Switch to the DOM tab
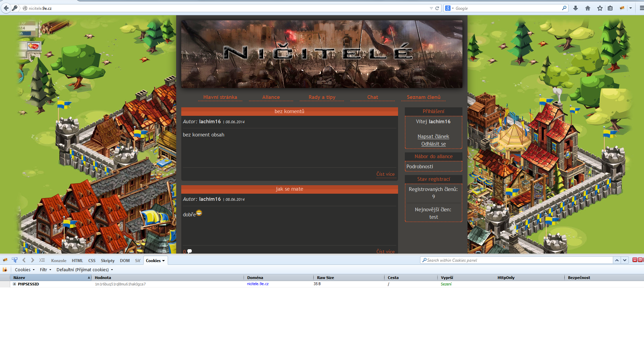The width and height of the screenshot is (644, 343). click(x=125, y=261)
